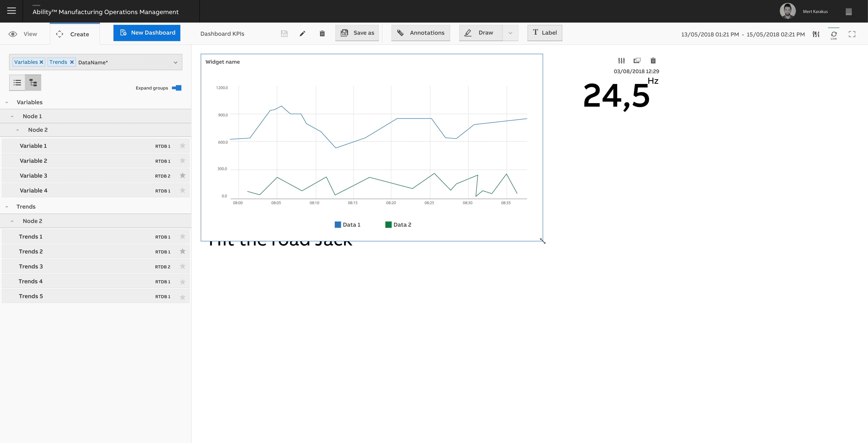Enter fullscreen mode with the fullscreen icon

(852, 34)
